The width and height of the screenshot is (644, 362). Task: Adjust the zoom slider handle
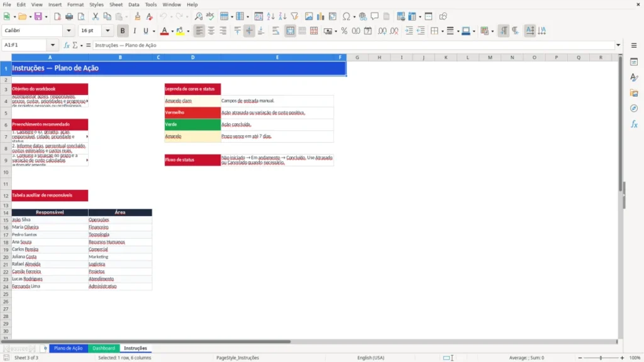601,358
